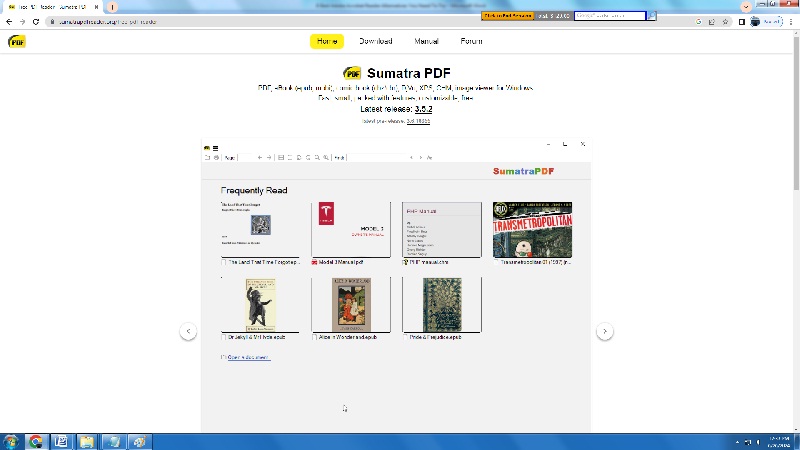Click the Google custom search field

click(610, 16)
